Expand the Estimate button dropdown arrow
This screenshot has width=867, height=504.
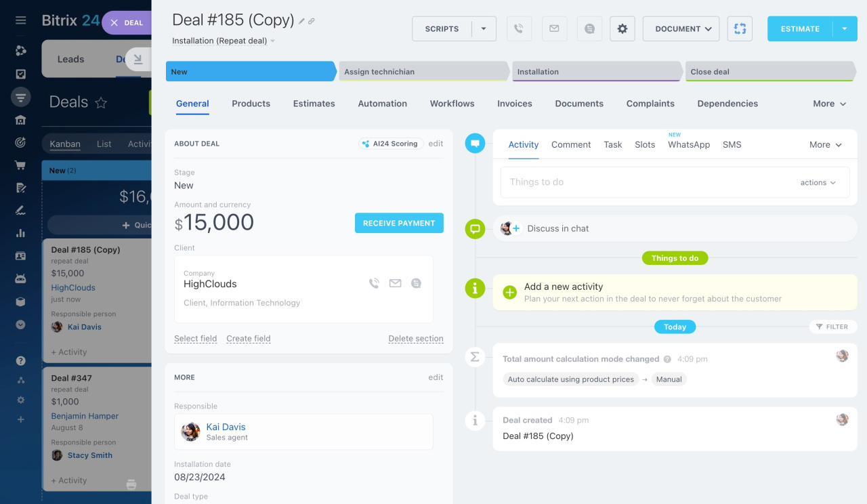tap(844, 29)
